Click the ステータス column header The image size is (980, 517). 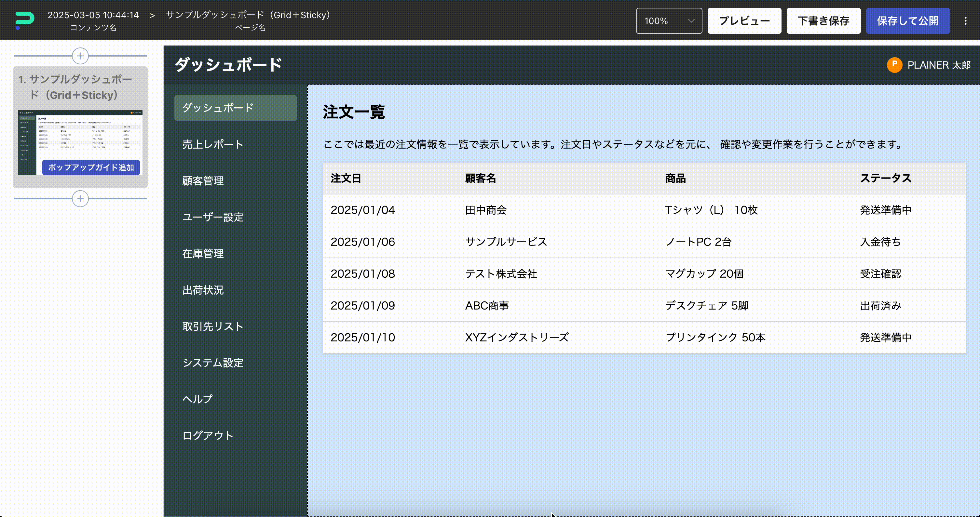tap(885, 178)
